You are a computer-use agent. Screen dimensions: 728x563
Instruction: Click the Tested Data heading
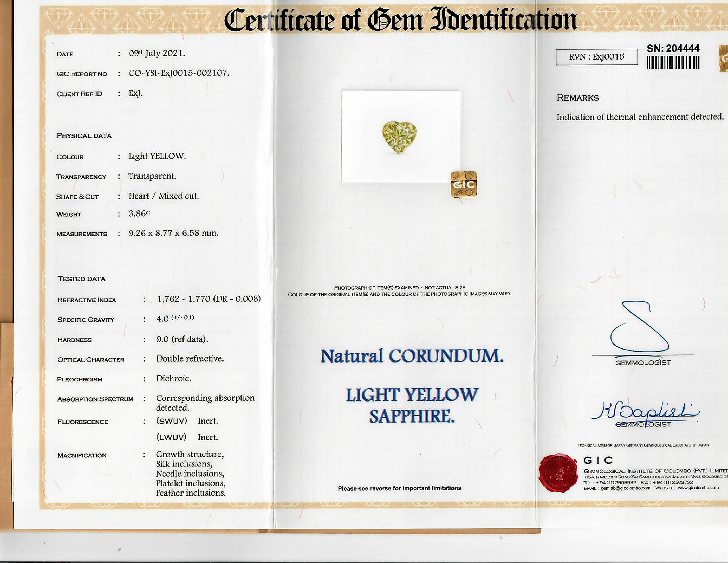tap(81, 279)
